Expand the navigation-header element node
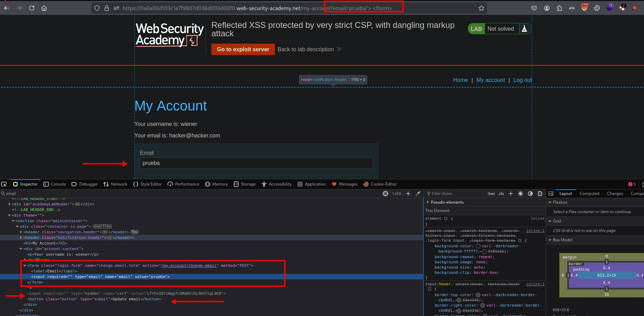The image size is (644, 316). pos(21,232)
